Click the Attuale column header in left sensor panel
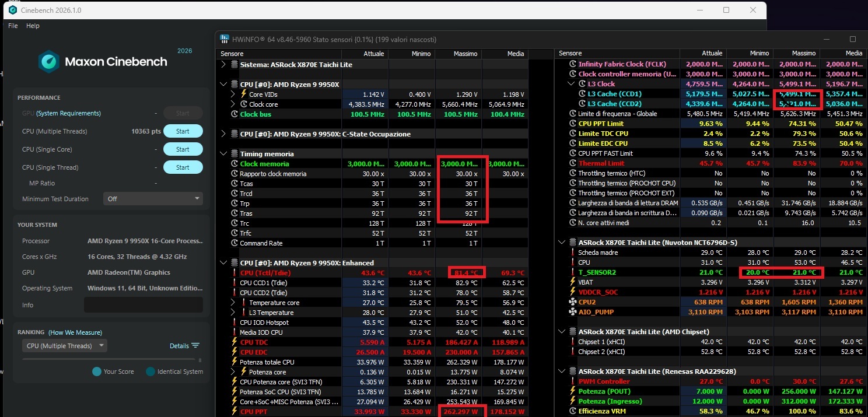This screenshot has width=868, height=417. 365,54
